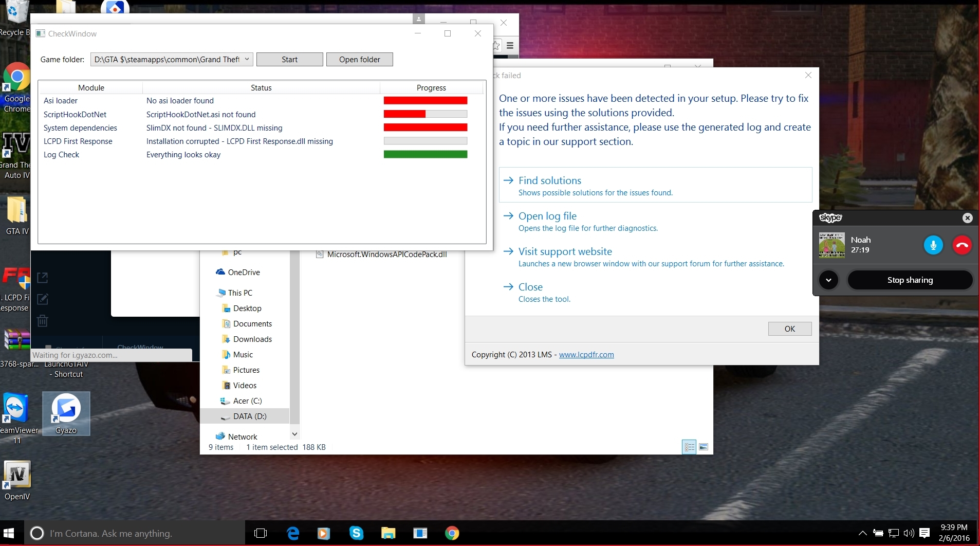Hang up the Skype call with Noah
Viewport: 980px width, 546px height.
point(962,245)
